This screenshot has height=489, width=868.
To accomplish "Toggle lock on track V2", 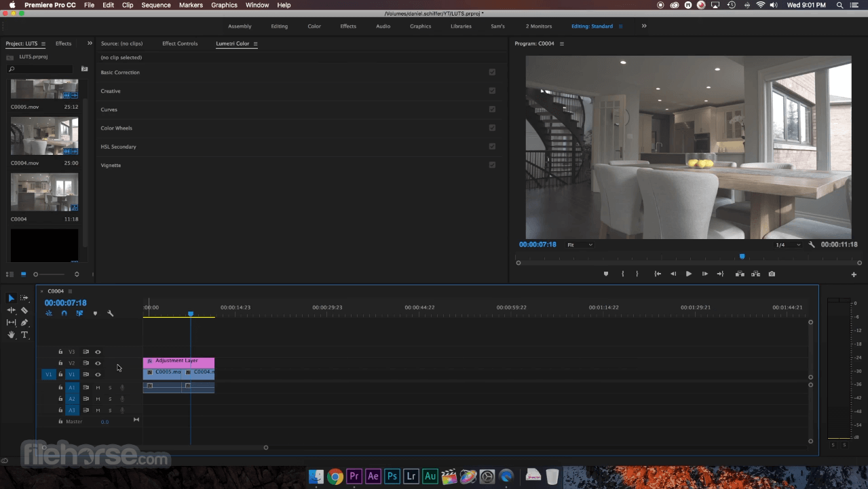I will pos(60,363).
